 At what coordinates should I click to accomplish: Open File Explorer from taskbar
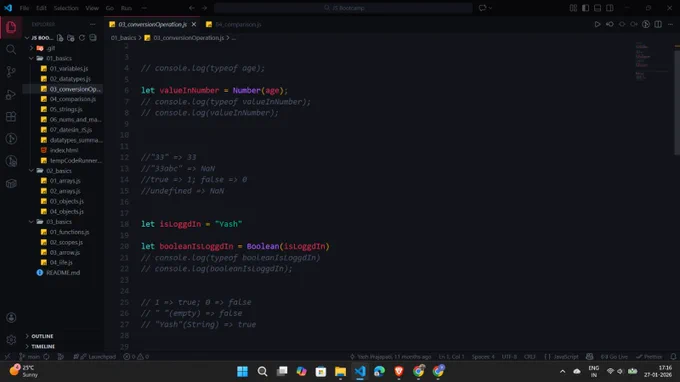[x=340, y=371]
